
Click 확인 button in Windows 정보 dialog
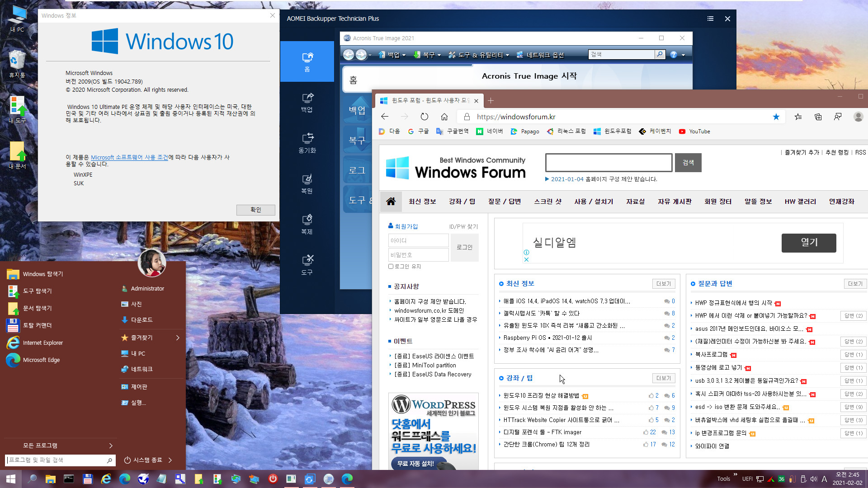pyautogui.click(x=256, y=210)
